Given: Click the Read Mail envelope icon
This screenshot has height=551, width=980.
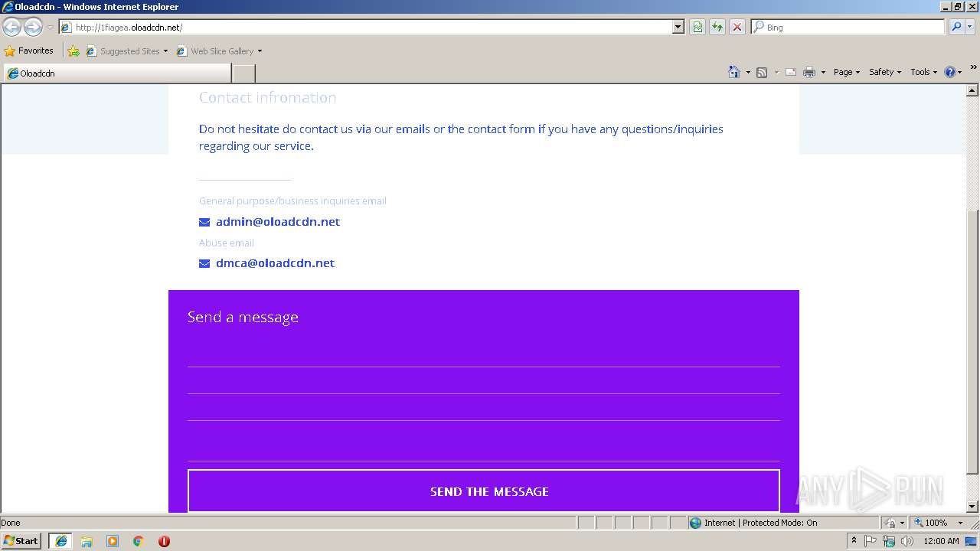Looking at the screenshot, I should [791, 72].
